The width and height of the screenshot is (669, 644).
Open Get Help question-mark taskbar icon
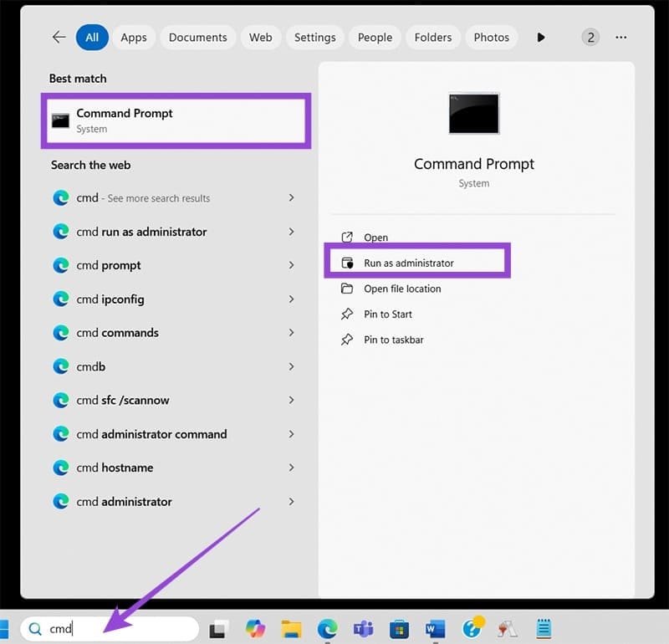click(472, 627)
